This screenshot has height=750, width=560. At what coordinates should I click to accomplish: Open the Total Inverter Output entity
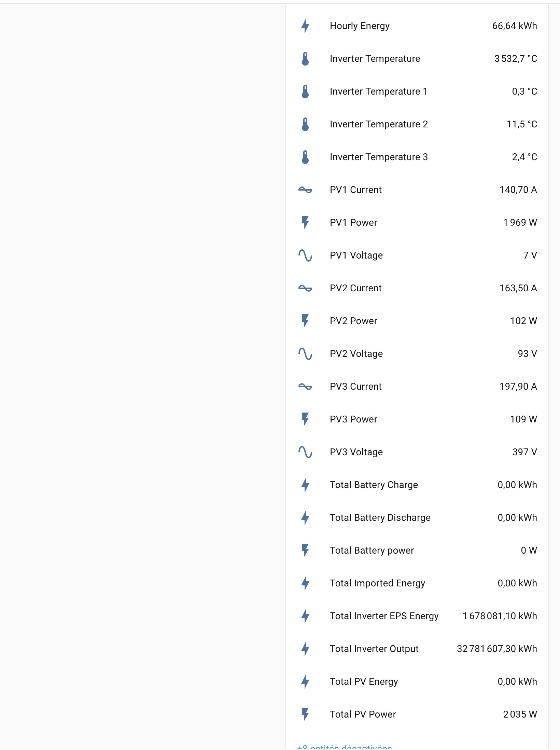(417, 649)
